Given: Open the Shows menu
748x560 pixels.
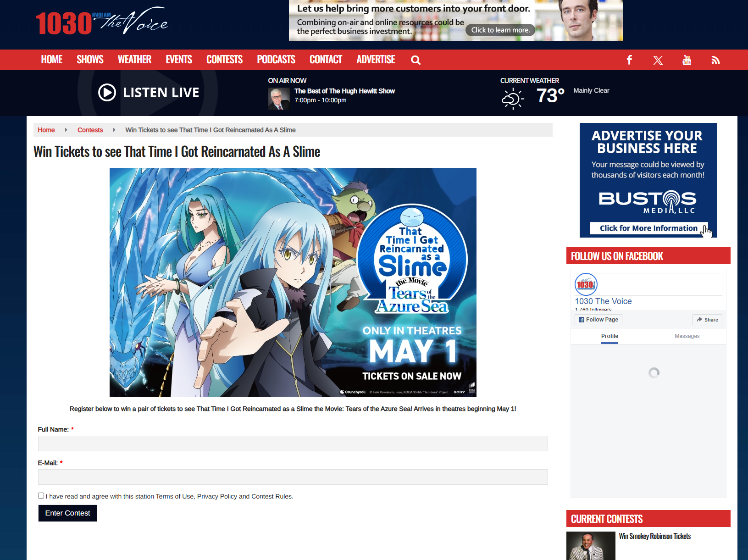Looking at the screenshot, I should tap(90, 60).
